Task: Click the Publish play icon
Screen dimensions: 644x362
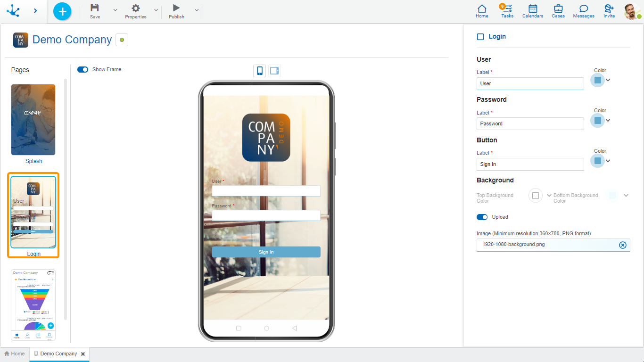Action: pyautogui.click(x=176, y=8)
